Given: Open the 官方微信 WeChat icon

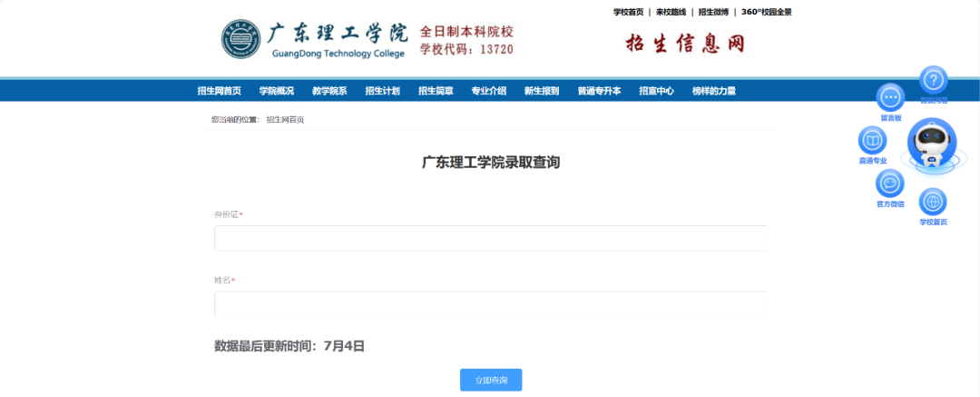Looking at the screenshot, I should pos(890,184).
